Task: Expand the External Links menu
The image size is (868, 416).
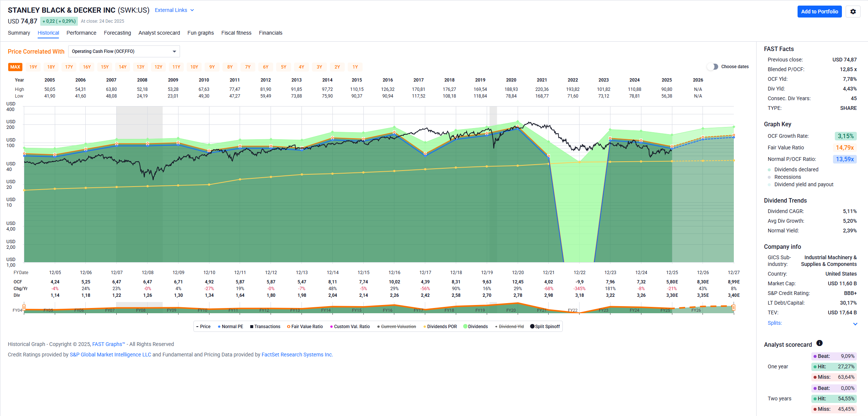Action: point(174,10)
